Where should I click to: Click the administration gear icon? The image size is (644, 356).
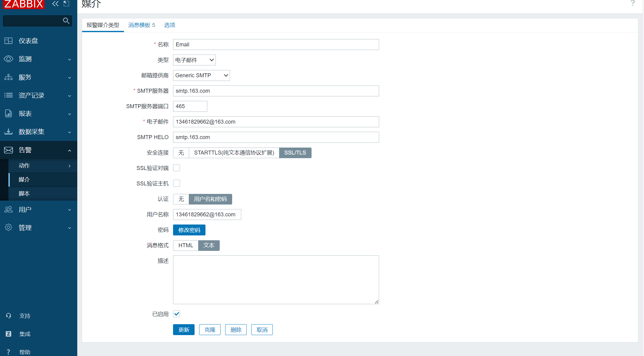[x=8, y=228]
